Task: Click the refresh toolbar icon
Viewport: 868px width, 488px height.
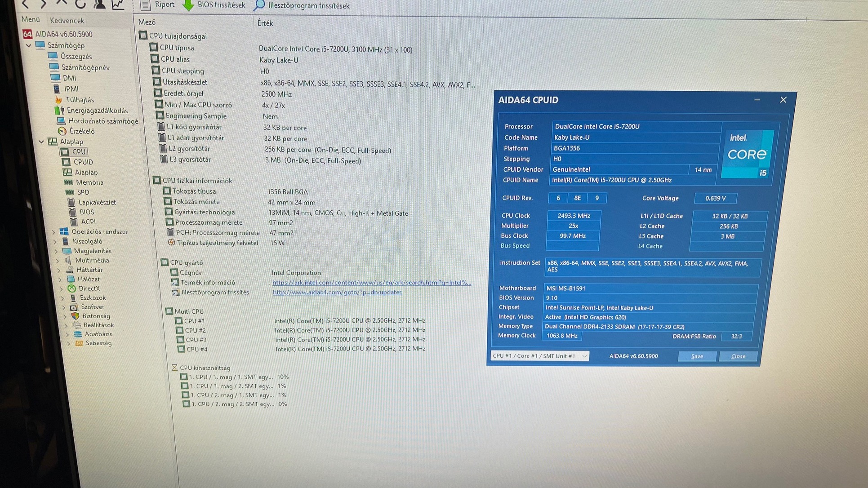Action: [x=80, y=4]
